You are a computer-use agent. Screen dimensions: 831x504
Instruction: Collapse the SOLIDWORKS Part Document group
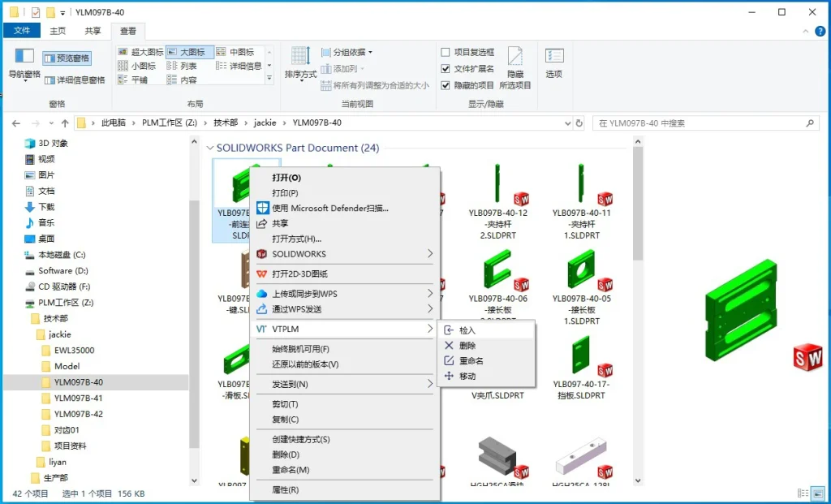tap(210, 148)
